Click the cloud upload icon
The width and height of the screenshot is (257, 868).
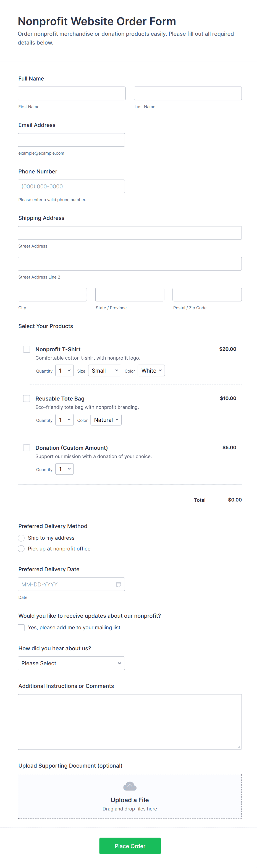point(130,786)
